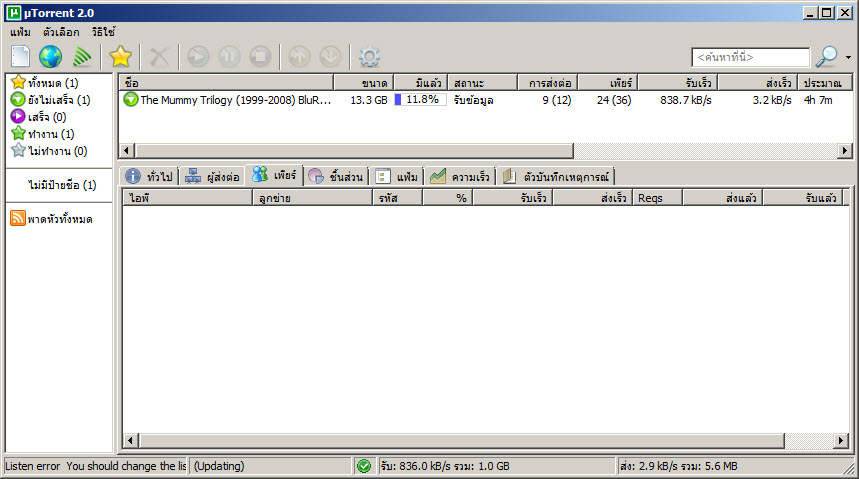Click the Start torrent play icon
The image size is (859, 479).
[x=198, y=56]
